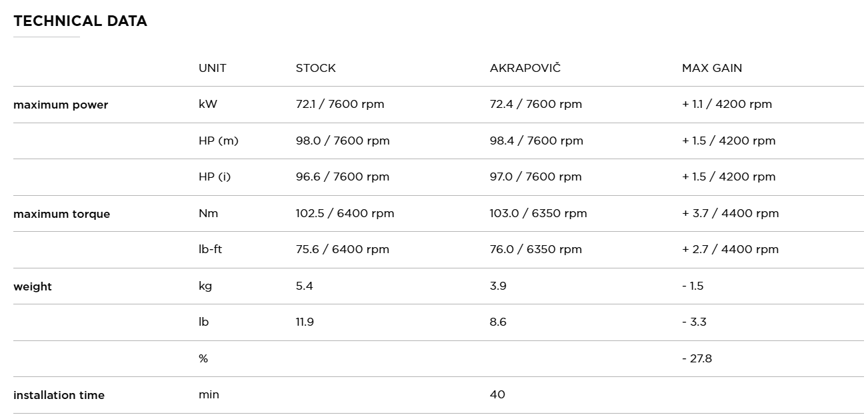Viewport: 868px width, 415px height.
Task: Click the stock weight 5.4 kg value
Action: point(304,286)
